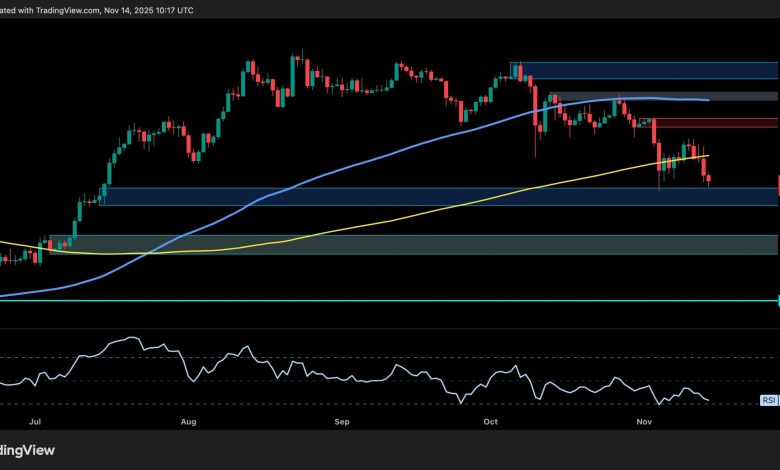Click the grey shaded zone rectangle
The height and width of the screenshot is (470, 780).
(740, 97)
